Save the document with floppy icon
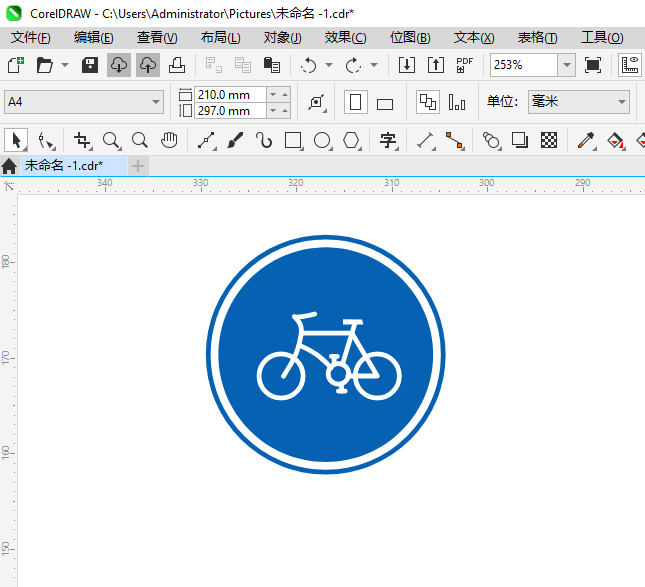Viewport: 645px width, 587px height. point(90,65)
